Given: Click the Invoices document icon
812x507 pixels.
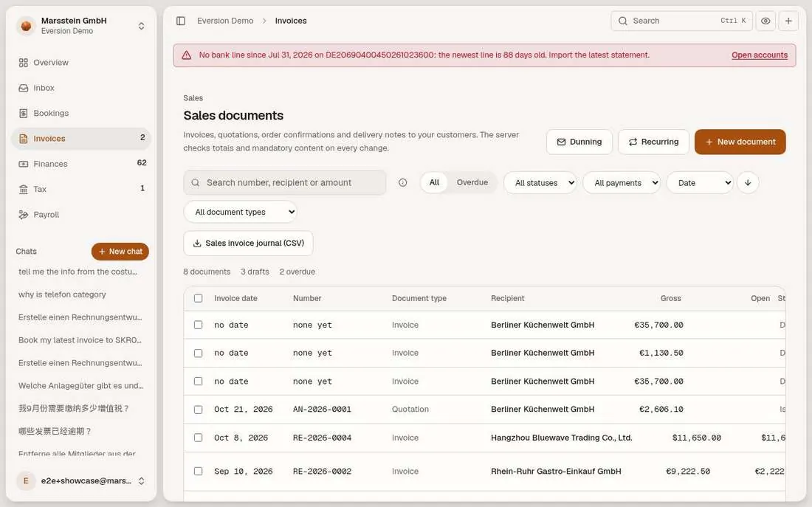Looking at the screenshot, I should 24,138.
